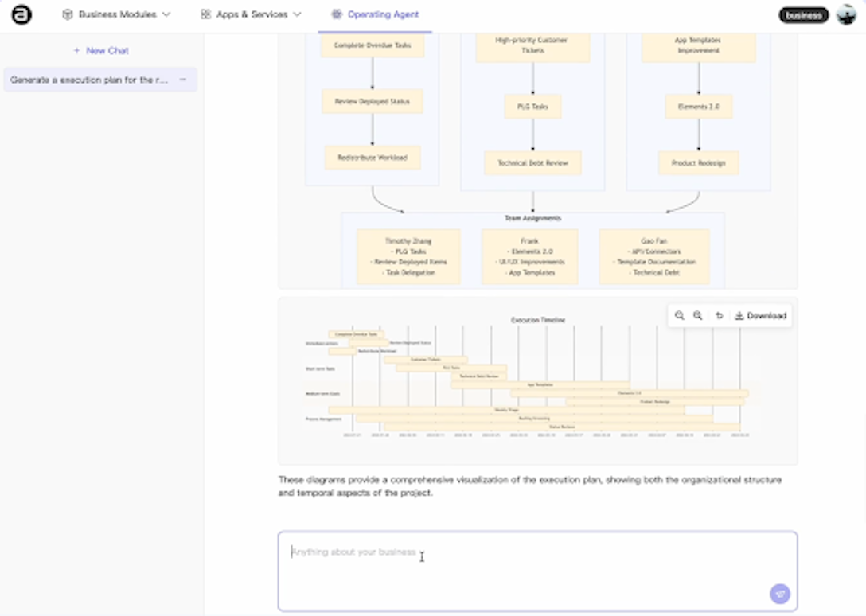
Task: Click the plus icon beside New Chat
Action: click(x=76, y=50)
